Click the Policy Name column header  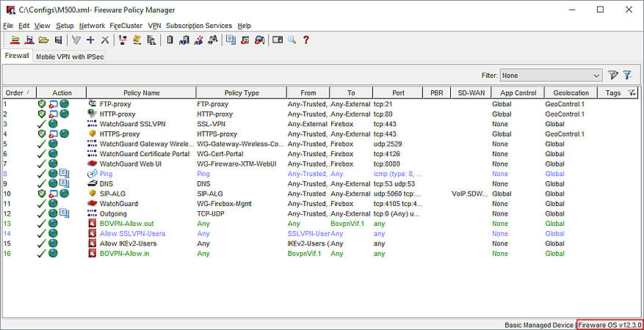coord(141,93)
